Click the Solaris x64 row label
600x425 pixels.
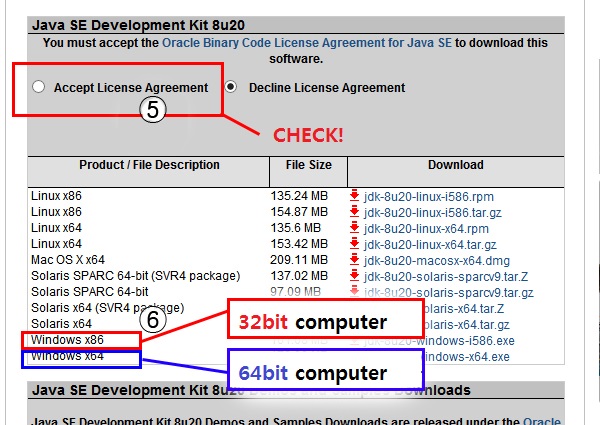pyautogui.click(x=61, y=324)
